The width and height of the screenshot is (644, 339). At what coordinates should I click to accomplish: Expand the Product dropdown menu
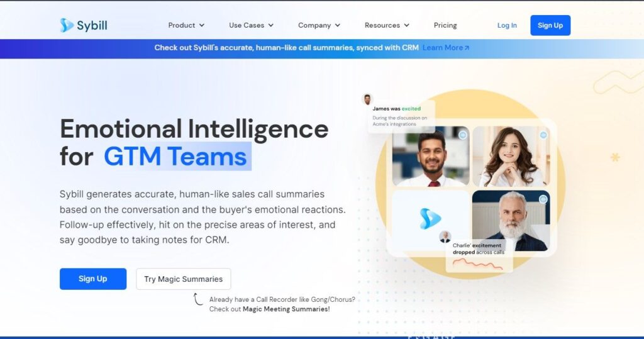click(x=186, y=25)
